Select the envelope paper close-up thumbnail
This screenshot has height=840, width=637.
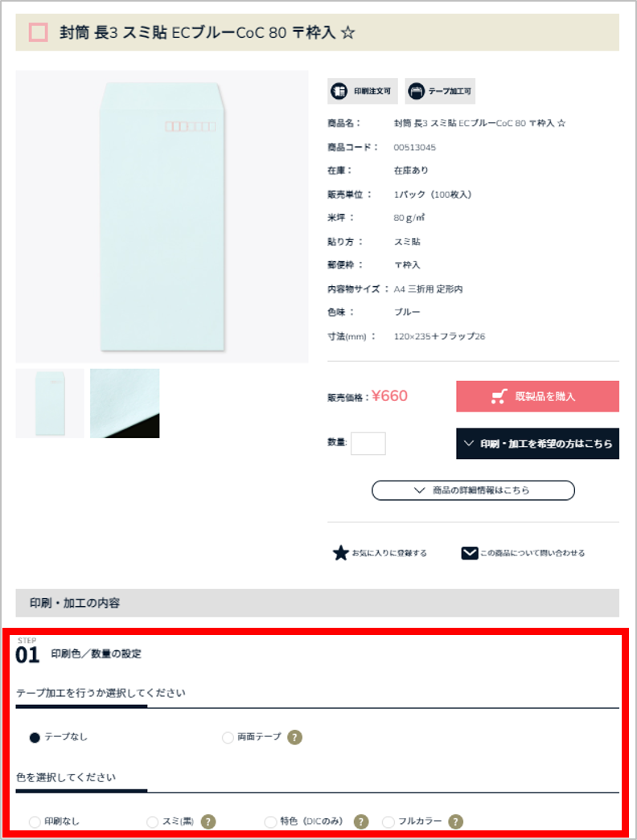[x=125, y=404]
